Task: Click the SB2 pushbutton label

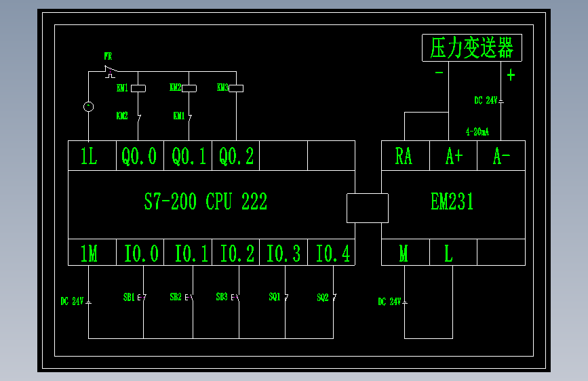Action: (x=176, y=297)
